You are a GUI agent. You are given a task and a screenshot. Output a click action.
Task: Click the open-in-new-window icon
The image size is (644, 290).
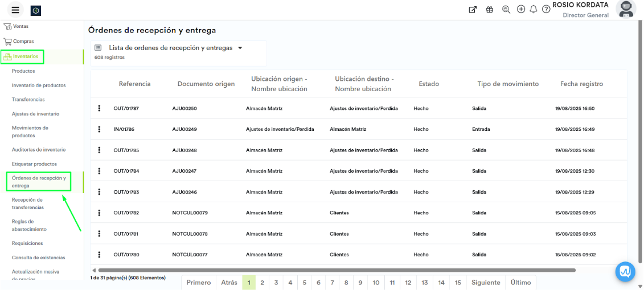[473, 10]
